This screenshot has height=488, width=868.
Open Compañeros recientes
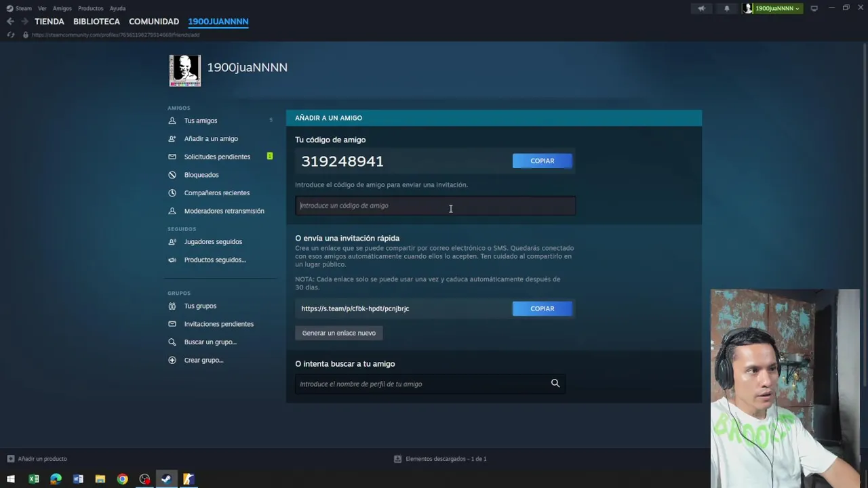click(x=217, y=193)
